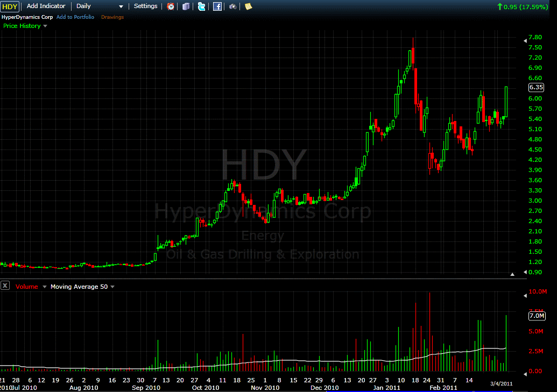557x392 pixels.
Task: Take a chart snapshot with the camera icon
Action: click(x=232, y=6)
